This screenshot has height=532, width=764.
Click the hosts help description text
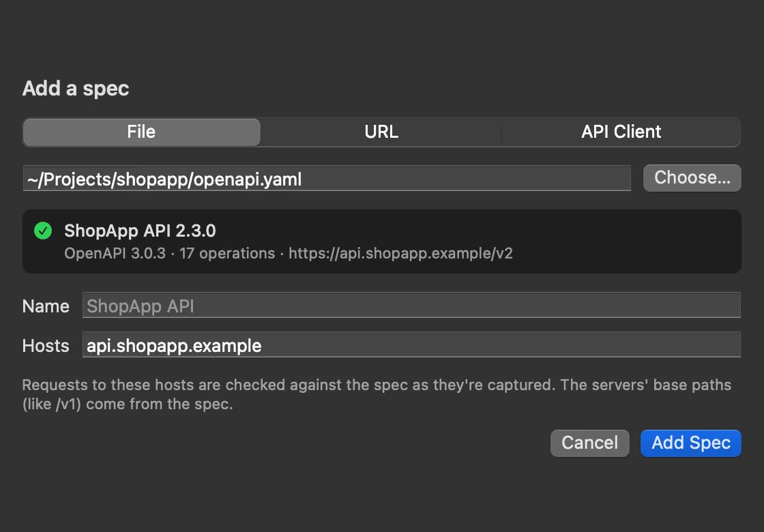[x=377, y=394]
